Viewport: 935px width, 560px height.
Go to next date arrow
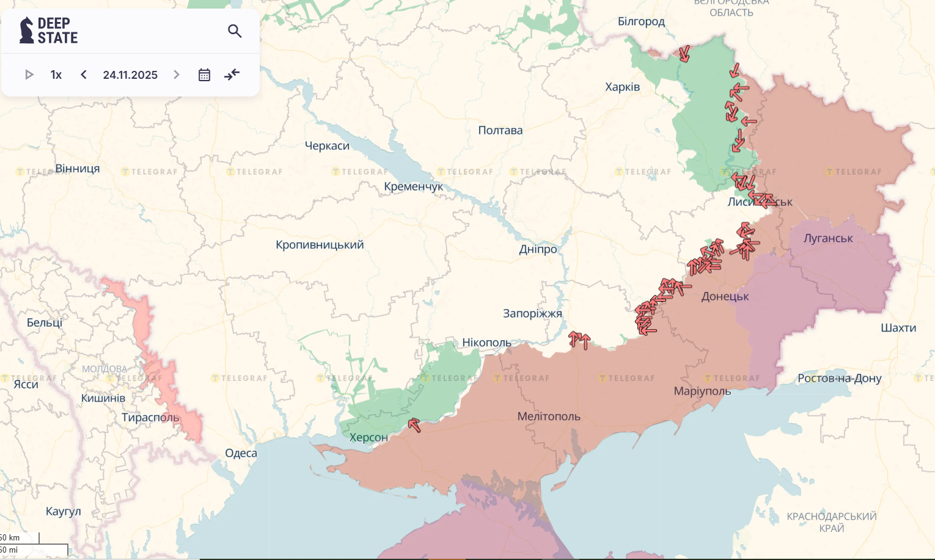177,75
